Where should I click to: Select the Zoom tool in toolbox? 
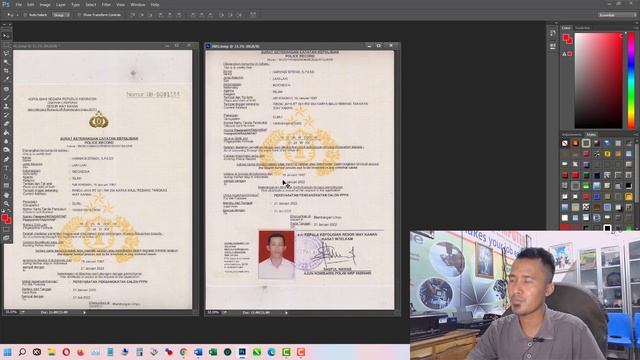(6, 203)
